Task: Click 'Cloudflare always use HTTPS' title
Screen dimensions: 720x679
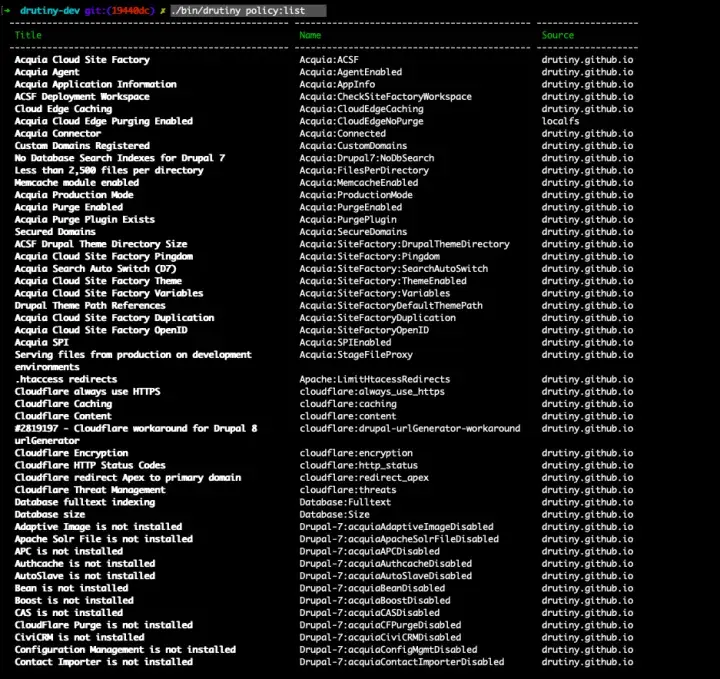Action: click(x=88, y=392)
